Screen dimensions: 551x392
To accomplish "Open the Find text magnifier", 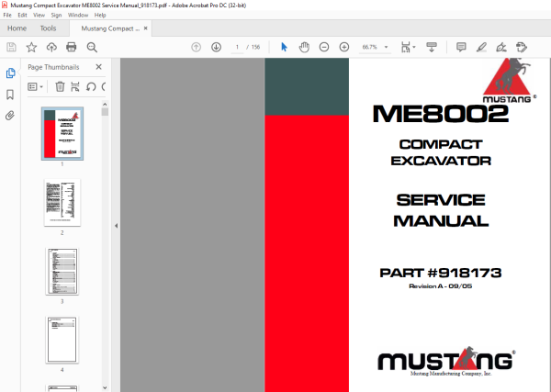I will (x=92, y=47).
